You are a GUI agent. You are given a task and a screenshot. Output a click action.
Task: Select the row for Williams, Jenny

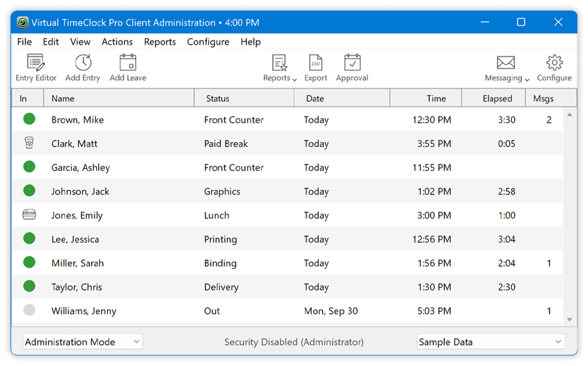tap(210, 310)
